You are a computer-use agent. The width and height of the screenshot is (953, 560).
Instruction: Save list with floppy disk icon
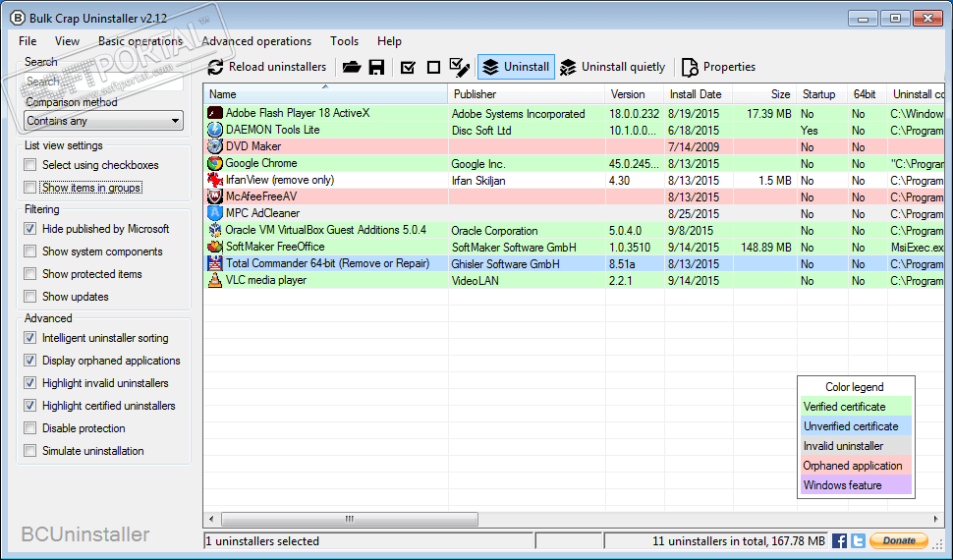377,67
